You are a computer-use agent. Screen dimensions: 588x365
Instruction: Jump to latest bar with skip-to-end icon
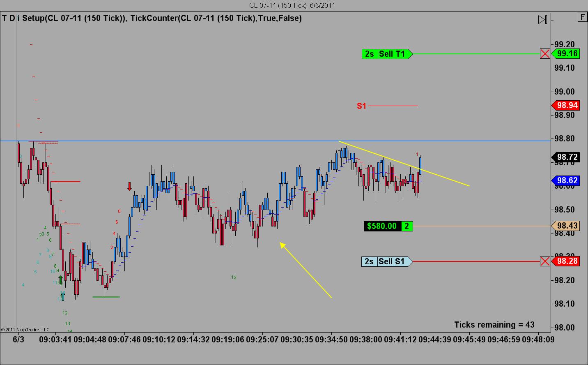542,19
